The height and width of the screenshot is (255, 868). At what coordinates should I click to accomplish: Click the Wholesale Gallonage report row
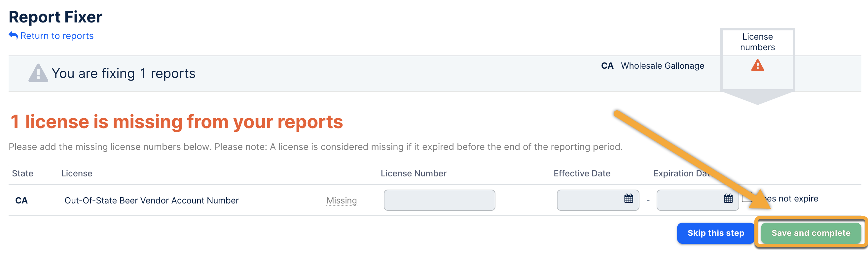662,66
